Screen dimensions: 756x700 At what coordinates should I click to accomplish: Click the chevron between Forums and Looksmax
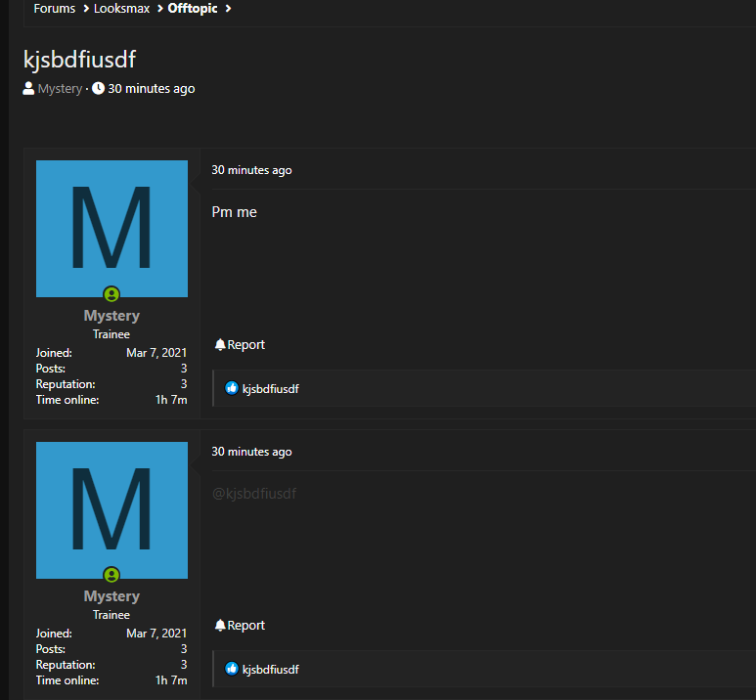point(86,9)
